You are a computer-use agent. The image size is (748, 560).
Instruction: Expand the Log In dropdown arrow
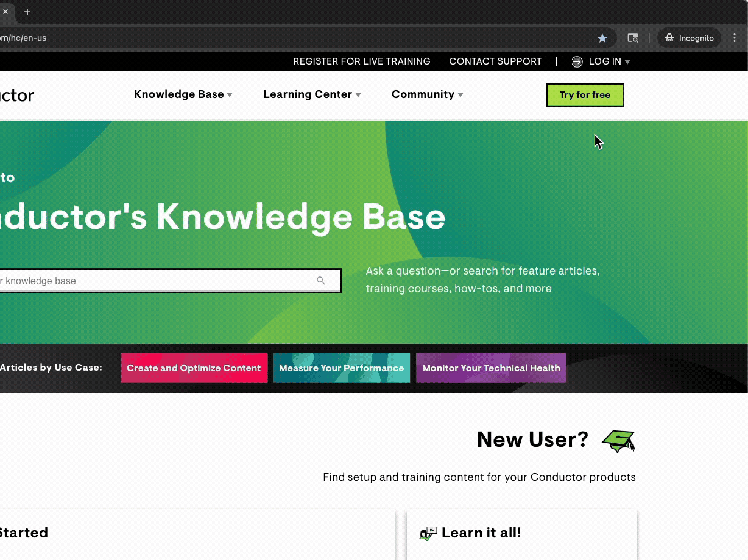[x=627, y=62]
